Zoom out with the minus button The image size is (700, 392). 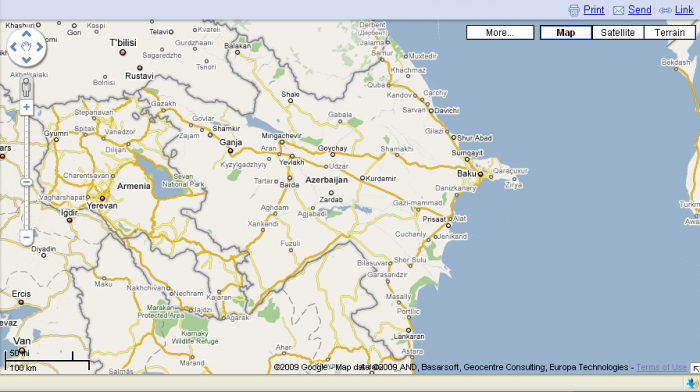[x=26, y=237]
